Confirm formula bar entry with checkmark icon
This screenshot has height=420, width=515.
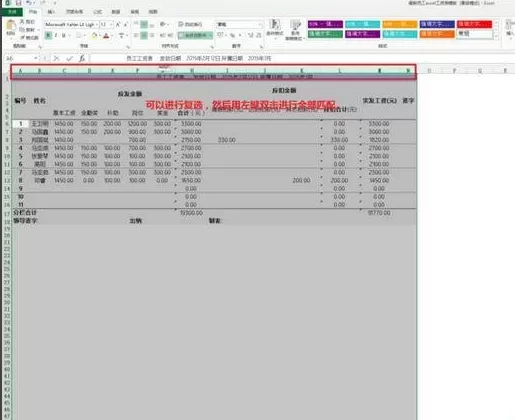point(69,59)
